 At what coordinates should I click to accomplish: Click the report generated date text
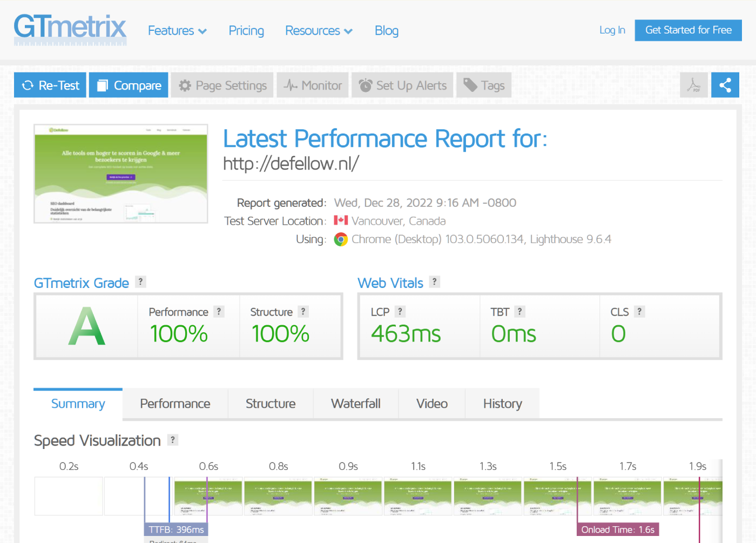[x=425, y=203]
